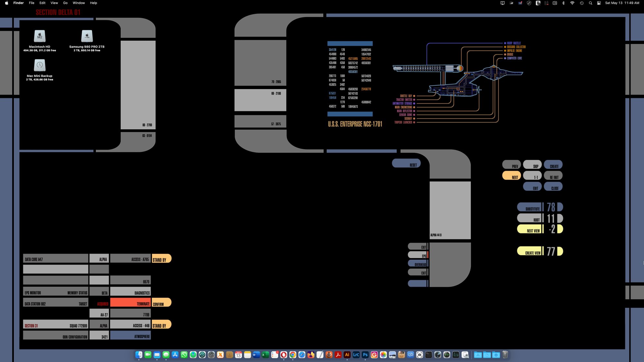Open Preview from the Dock
This screenshot has width=644, height=362.
(x=392, y=355)
